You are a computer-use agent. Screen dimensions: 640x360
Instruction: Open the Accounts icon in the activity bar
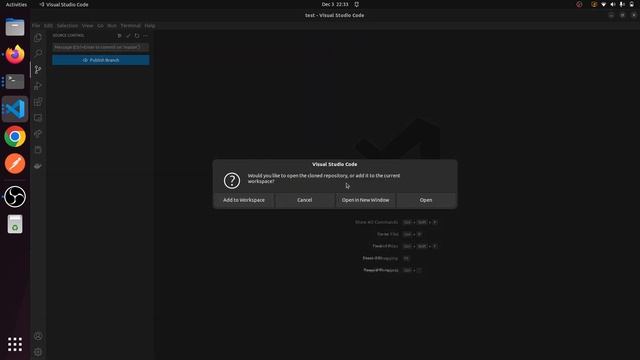pos(38,336)
